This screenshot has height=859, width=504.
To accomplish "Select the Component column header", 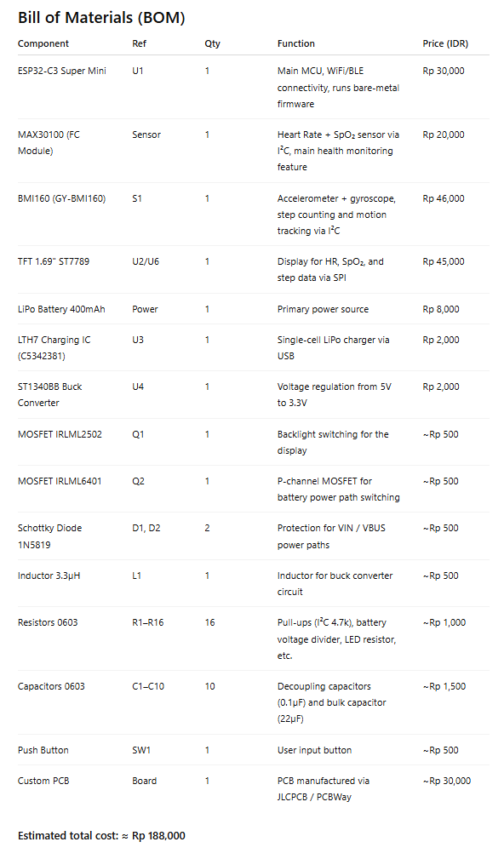I will 43,43.
